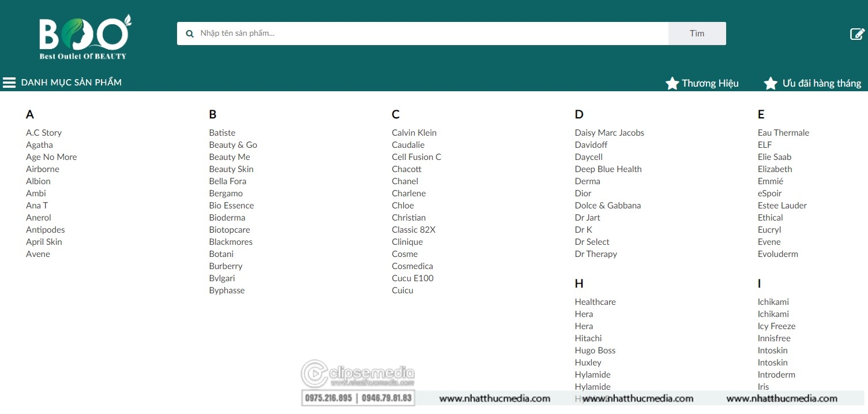Open the Dolce & Gabbana brand link

(x=607, y=206)
